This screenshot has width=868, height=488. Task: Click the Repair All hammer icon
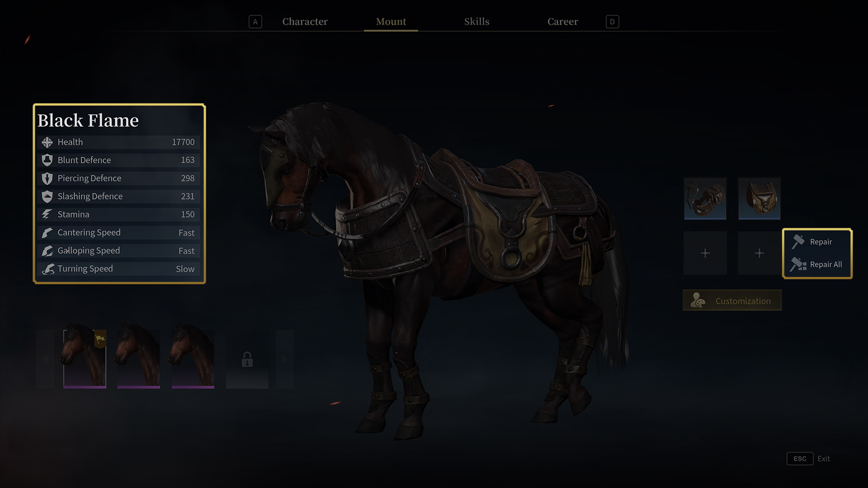pyautogui.click(x=798, y=264)
